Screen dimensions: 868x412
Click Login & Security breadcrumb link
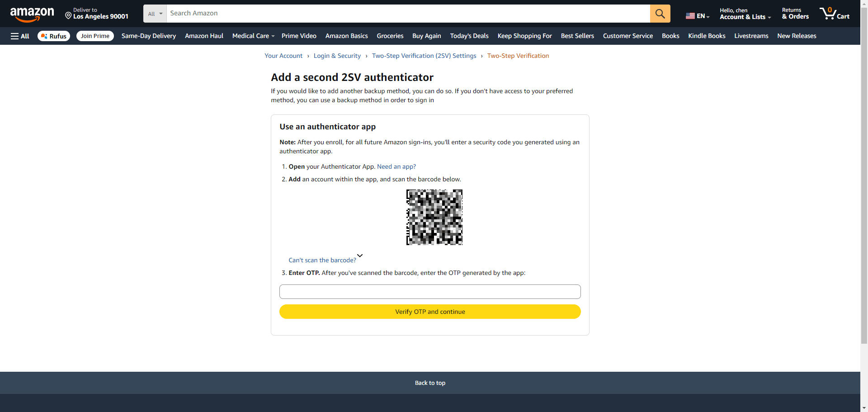click(x=337, y=56)
